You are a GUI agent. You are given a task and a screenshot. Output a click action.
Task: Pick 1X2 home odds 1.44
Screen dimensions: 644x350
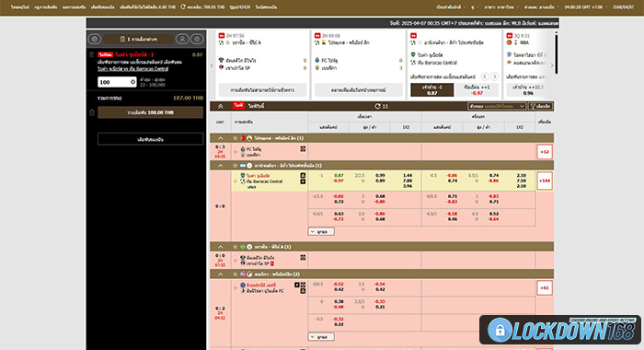point(408,175)
